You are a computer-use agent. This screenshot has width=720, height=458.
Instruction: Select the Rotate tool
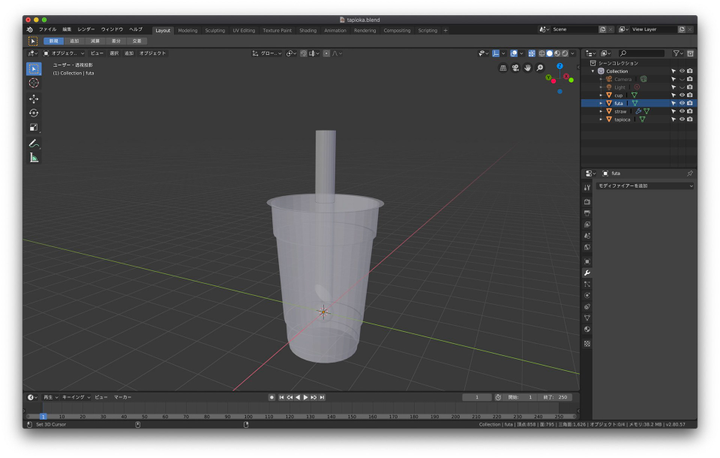(x=34, y=113)
